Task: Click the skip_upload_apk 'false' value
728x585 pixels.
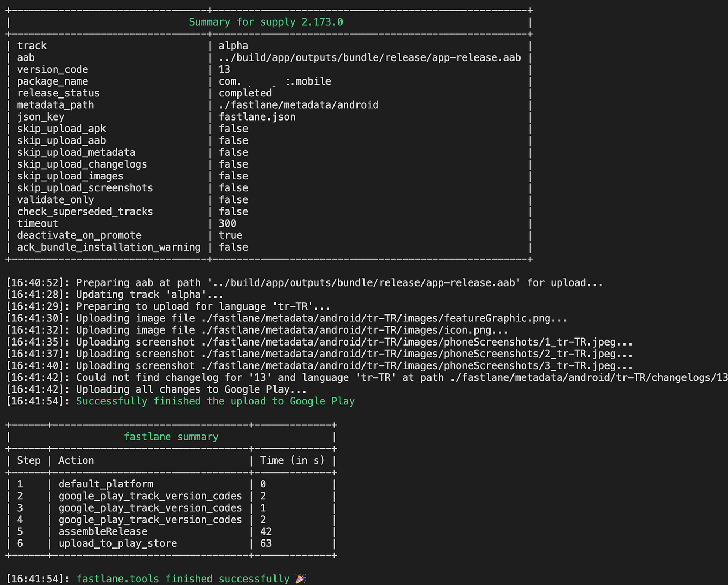Action: (x=233, y=128)
